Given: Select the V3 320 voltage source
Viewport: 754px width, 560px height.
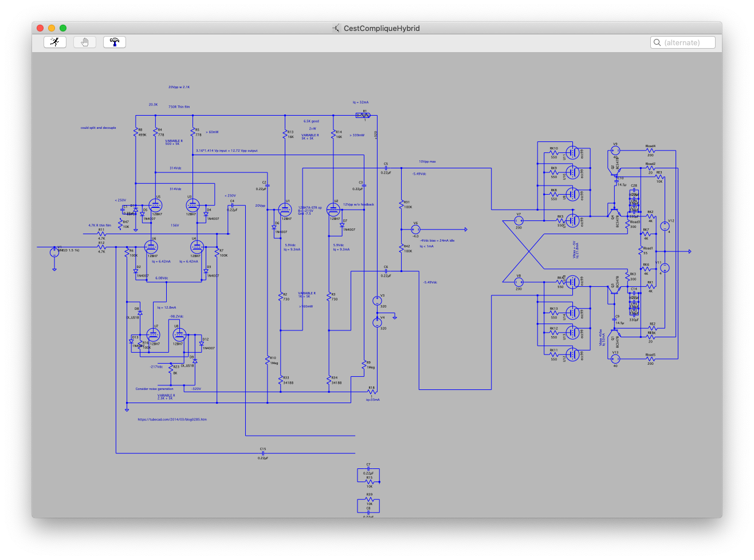Looking at the screenshot, I should pyautogui.click(x=377, y=301).
